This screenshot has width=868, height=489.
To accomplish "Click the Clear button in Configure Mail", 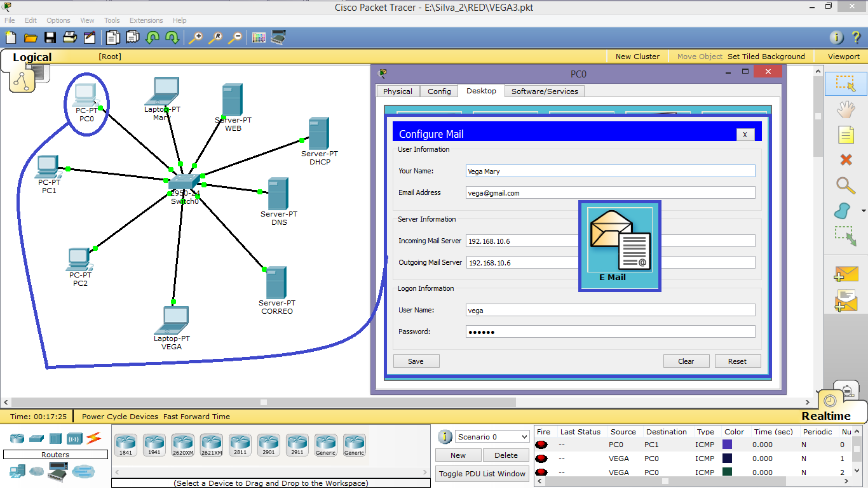I will click(x=686, y=361).
